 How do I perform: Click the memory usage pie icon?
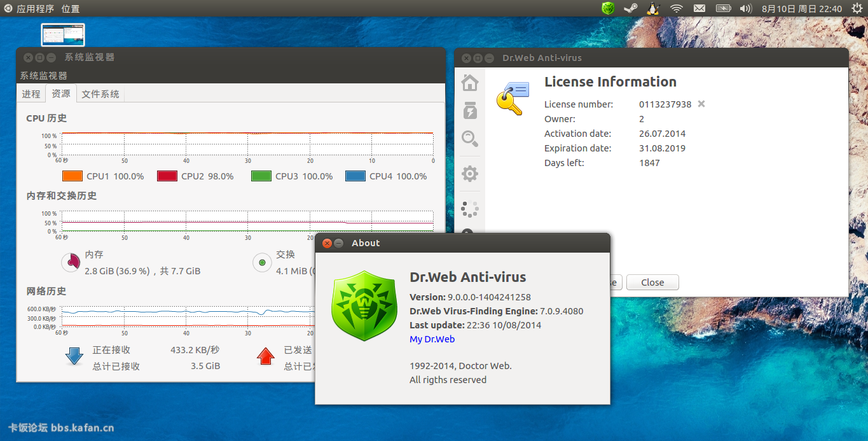pyautogui.click(x=71, y=262)
